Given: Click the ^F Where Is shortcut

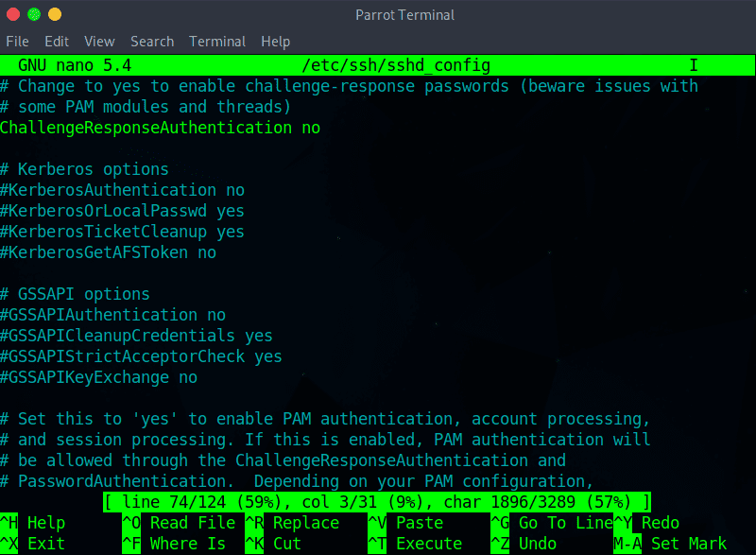Looking at the screenshot, I should (x=174, y=544).
